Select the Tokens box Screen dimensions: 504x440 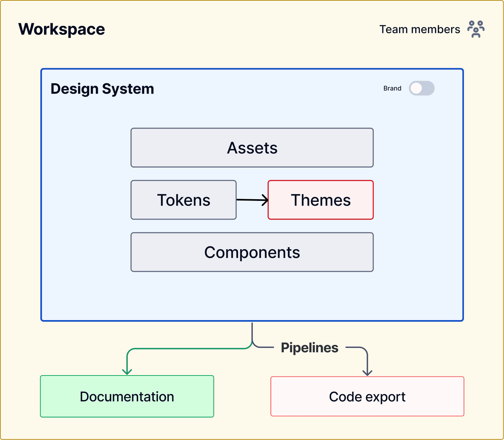tap(184, 200)
